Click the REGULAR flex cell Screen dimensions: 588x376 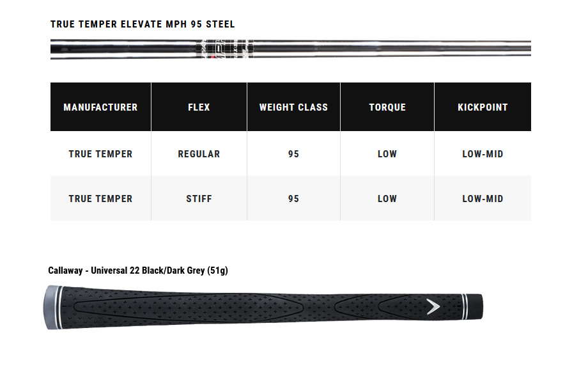(199, 154)
